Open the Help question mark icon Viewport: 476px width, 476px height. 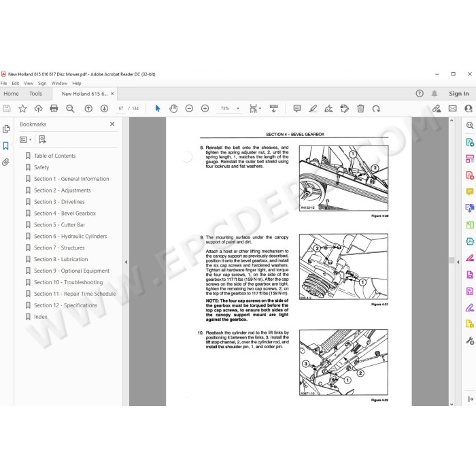coord(420,94)
